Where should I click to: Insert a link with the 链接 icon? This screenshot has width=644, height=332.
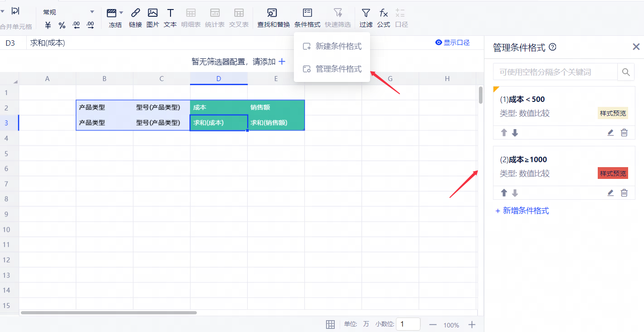135,13
